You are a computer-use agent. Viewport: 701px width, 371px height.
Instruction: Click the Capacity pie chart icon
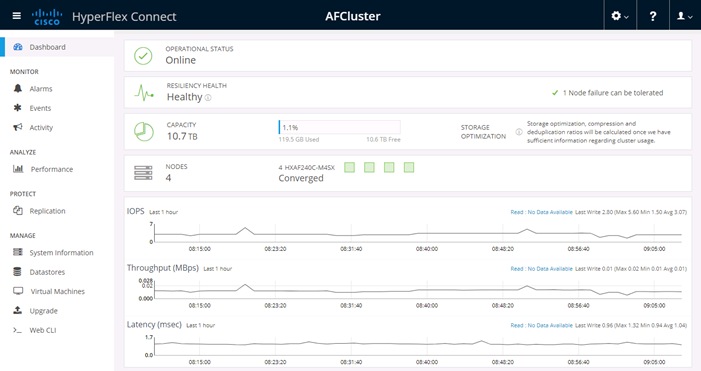(144, 132)
